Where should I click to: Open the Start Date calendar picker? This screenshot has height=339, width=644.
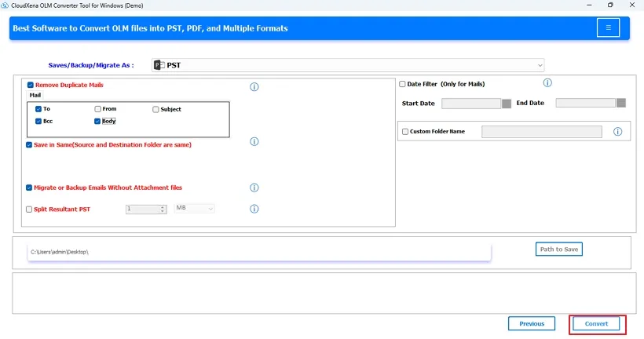pyautogui.click(x=507, y=103)
